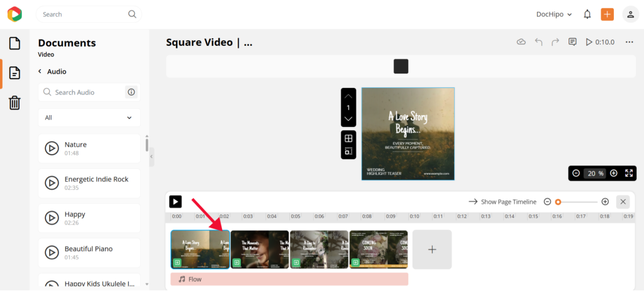Click transition icon on Moments clip

point(236,263)
